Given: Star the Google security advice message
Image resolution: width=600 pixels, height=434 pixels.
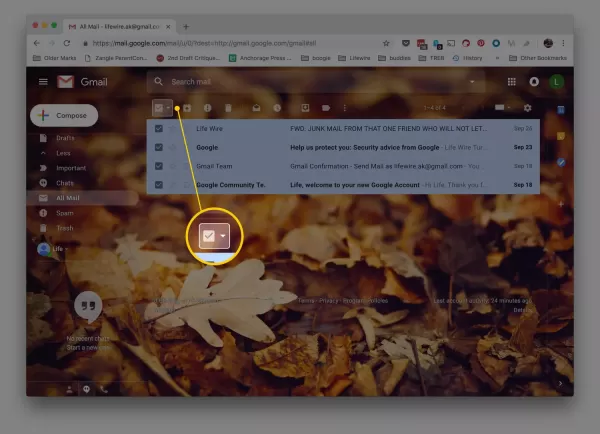Looking at the screenshot, I should [173, 147].
